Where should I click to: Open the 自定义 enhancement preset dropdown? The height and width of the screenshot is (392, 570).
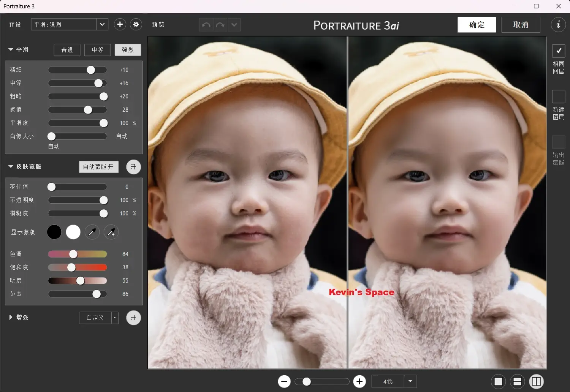99,318
